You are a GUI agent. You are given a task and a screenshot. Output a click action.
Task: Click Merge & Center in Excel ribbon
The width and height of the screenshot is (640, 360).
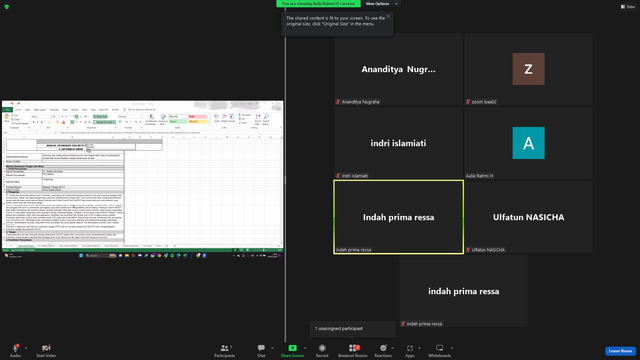coord(104,122)
